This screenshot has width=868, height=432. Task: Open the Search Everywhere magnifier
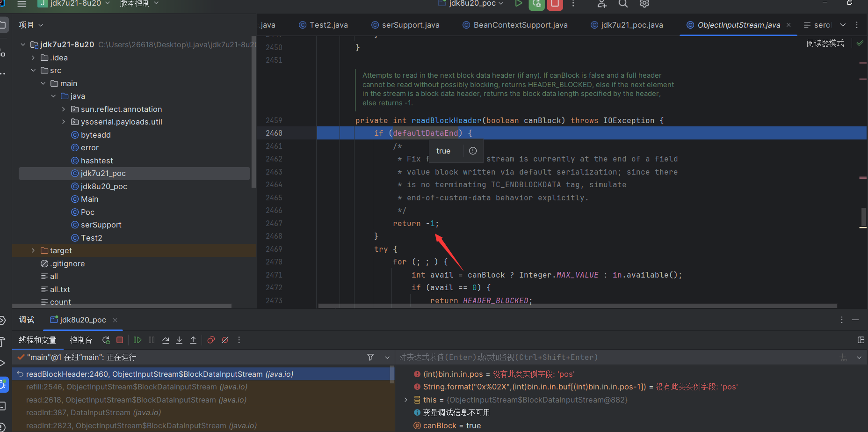(623, 4)
